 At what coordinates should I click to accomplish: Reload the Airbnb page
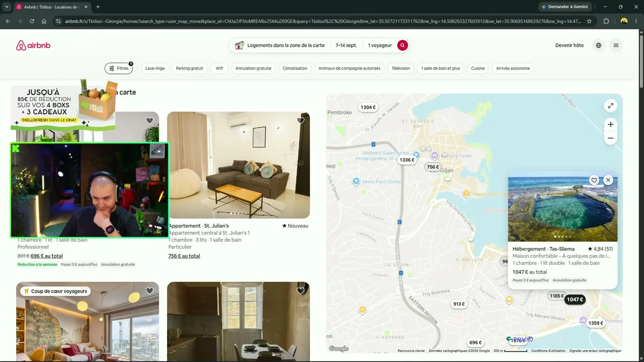[x=32, y=21]
